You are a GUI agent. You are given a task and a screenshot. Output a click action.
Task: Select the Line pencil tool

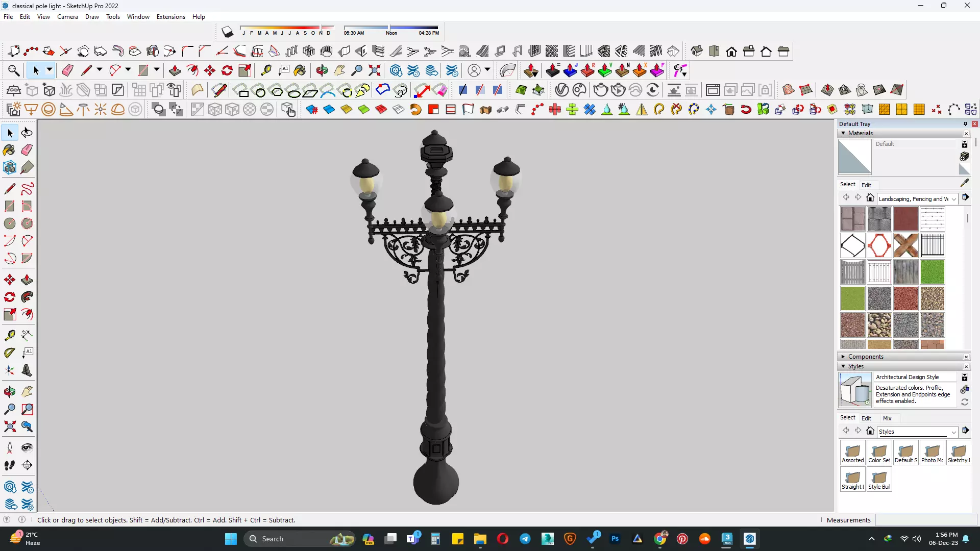pos(10,189)
